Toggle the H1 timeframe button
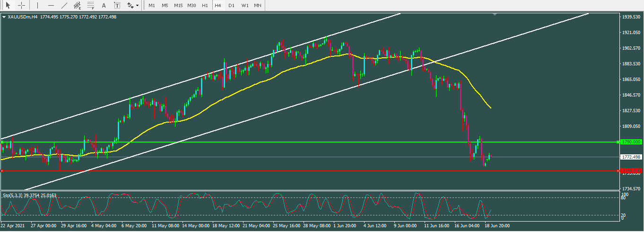This screenshot has height=232, width=644. [205, 5]
